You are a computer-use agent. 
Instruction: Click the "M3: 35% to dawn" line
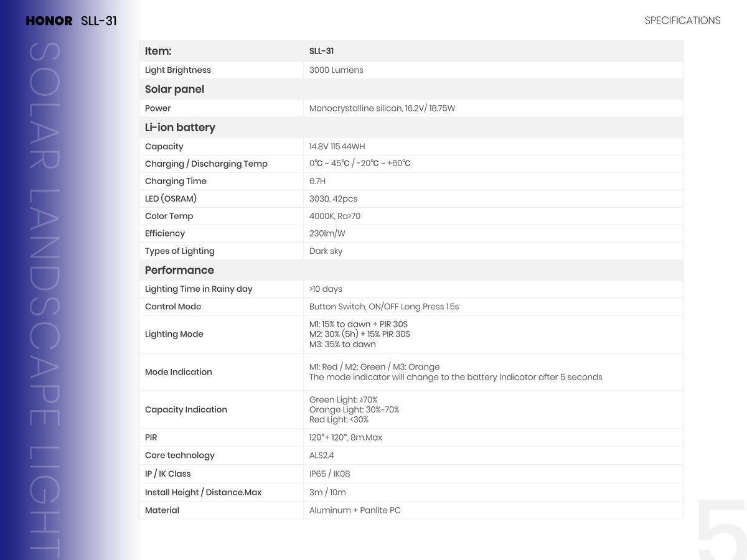tap(342, 344)
